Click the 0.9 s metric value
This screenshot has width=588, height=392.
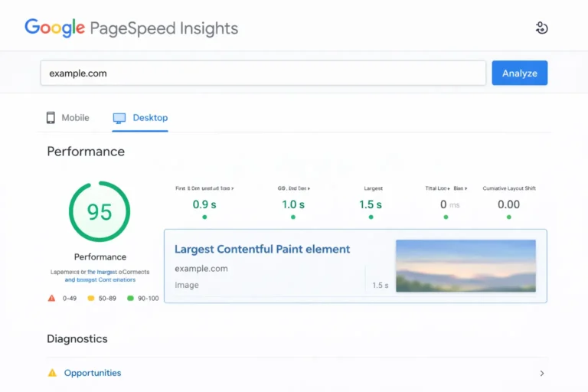(x=204, y=204)
